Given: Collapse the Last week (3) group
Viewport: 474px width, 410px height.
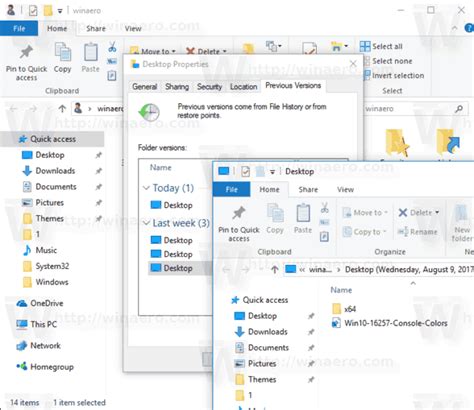Looking at the screenshot, I should tap(146, 223).
